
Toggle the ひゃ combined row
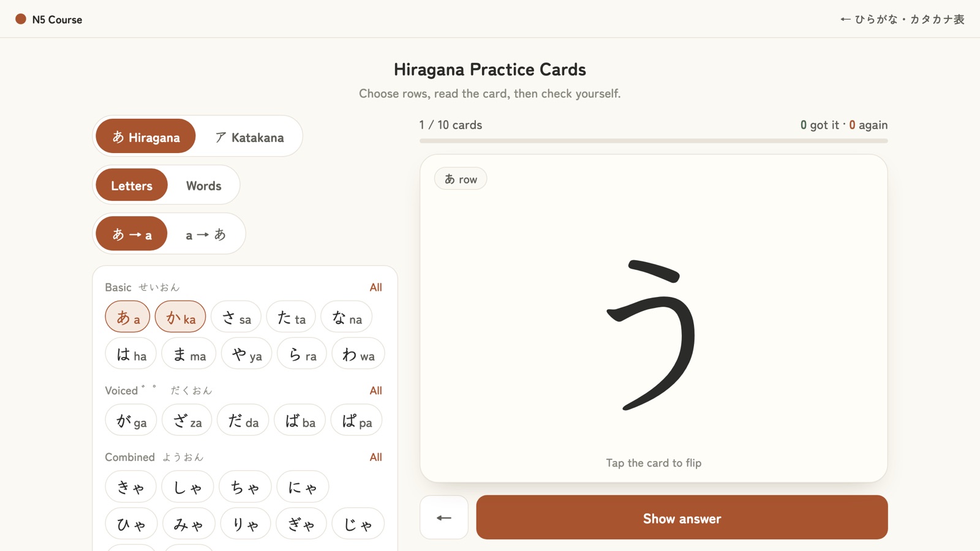131,523
